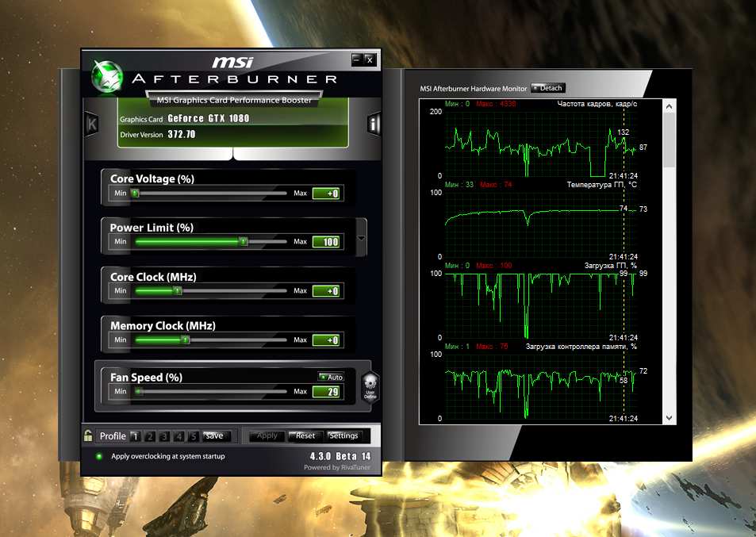The height and width of the screenshot is (537, 756).
Task: Open the fan User Define gear icon
Action: 370,386
